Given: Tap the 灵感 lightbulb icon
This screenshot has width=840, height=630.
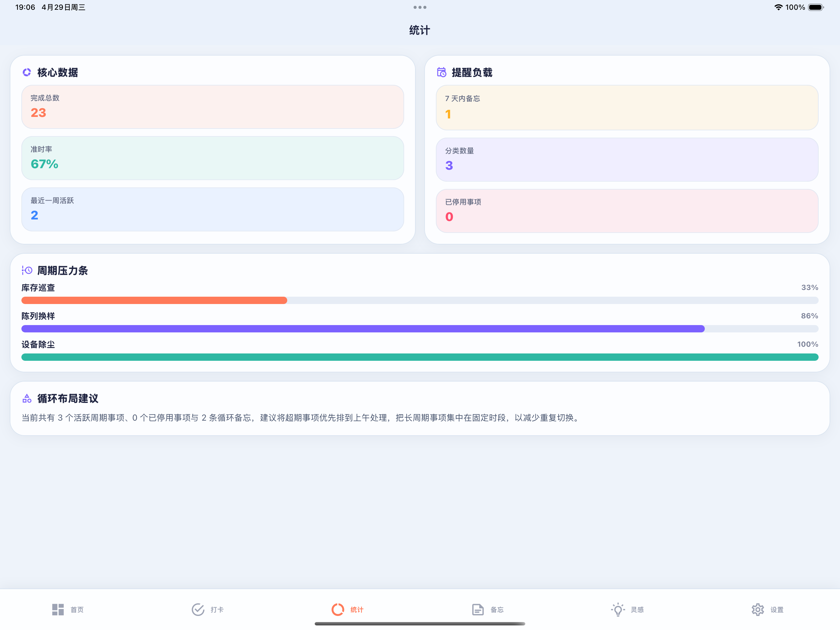Looking at the screenshot, I should pyautogui.click(x=618, y=610).
